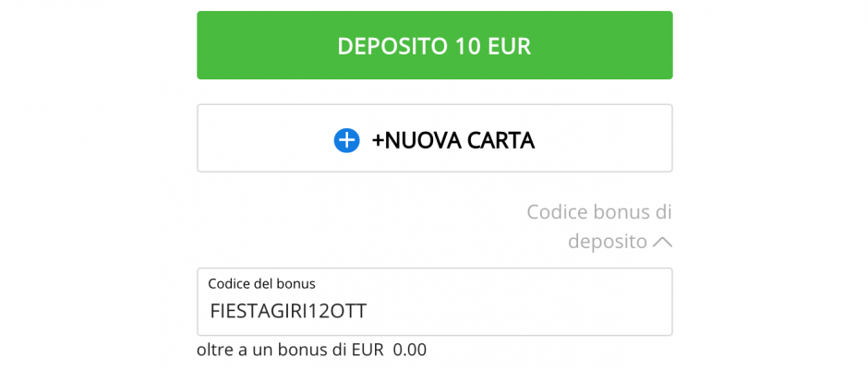Image resolution: width=868 pixels, height=369 pixels.
Task: Click the upward arrow after deposito
Action: (662, 243)
